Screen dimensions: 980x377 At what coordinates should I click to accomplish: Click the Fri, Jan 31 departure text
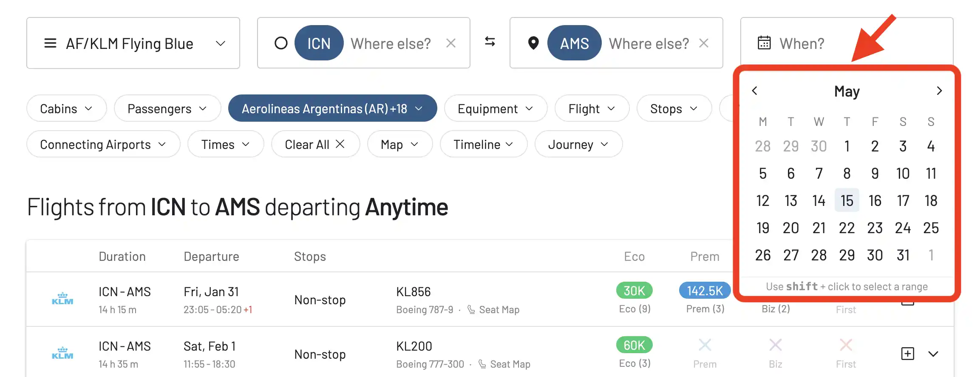tap(211, 291)
